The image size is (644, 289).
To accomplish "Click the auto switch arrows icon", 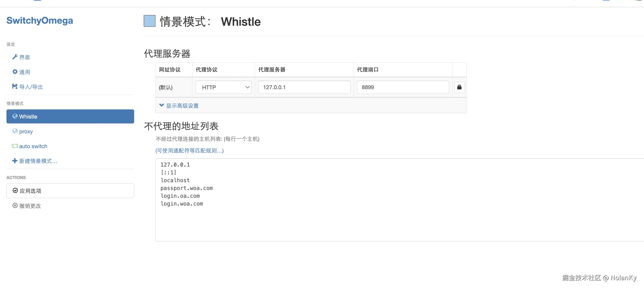I will coord(15,146).
